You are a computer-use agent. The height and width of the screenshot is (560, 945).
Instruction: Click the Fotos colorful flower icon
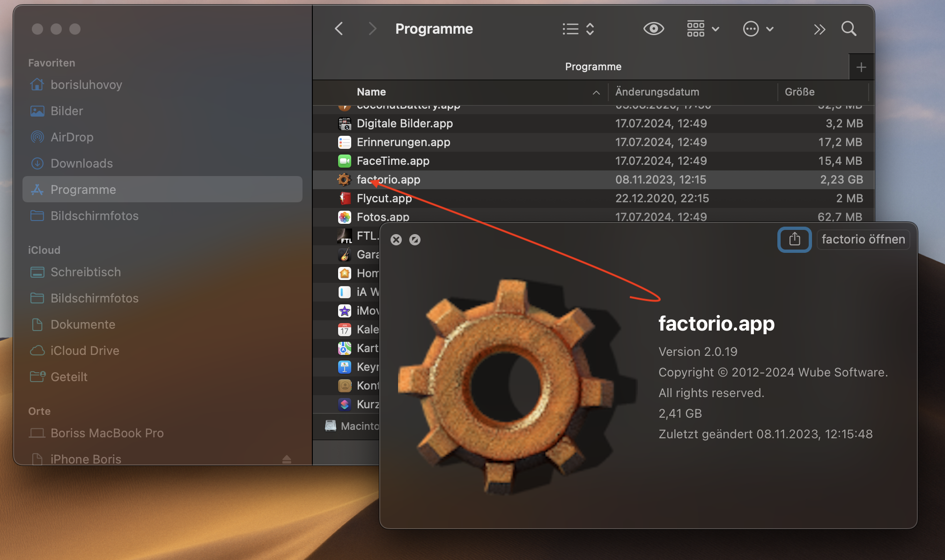(x=345, y=217)
